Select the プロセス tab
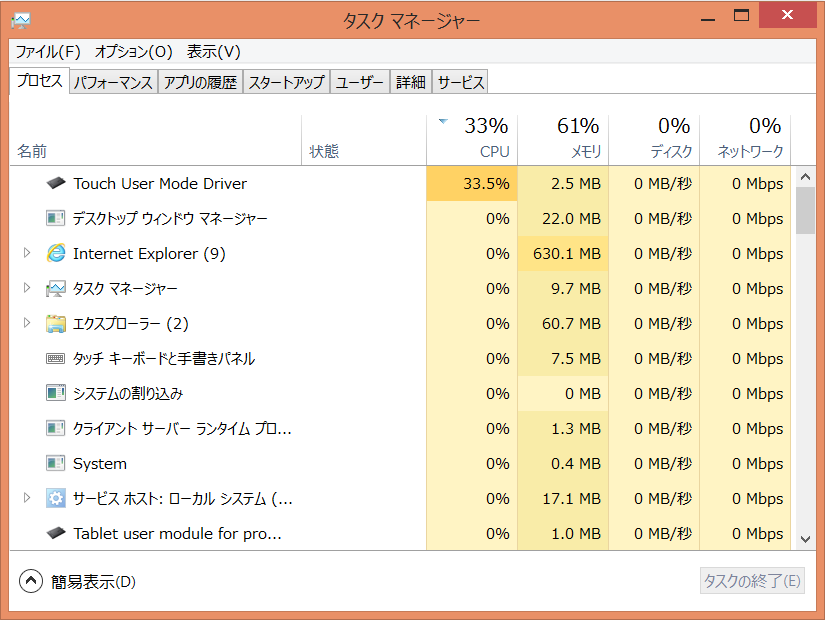The image size is (825, 620). pyautogui.click(x=39, y=81)
